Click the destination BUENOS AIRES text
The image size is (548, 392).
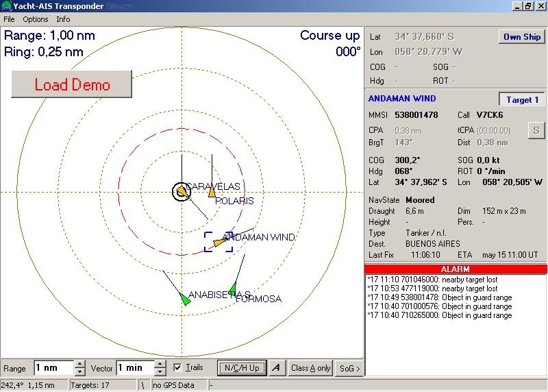[x=433, y=244]
